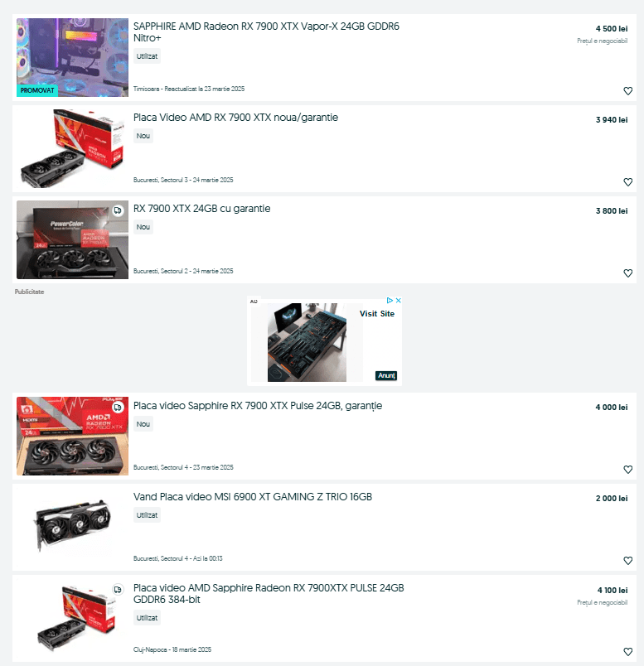
Task: Click heart icon on MSI 6900 XT listing
Action: pos(628,561)
